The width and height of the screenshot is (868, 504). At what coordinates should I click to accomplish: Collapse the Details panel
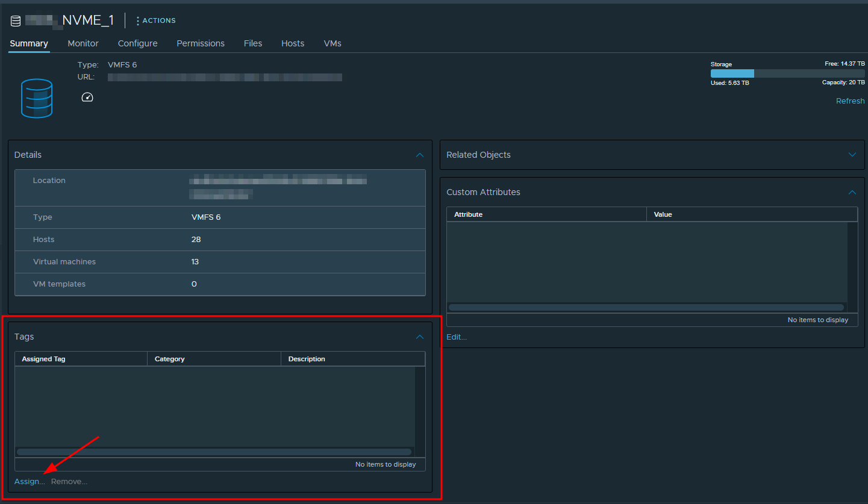pyautogui.click(x=420, y=155)
